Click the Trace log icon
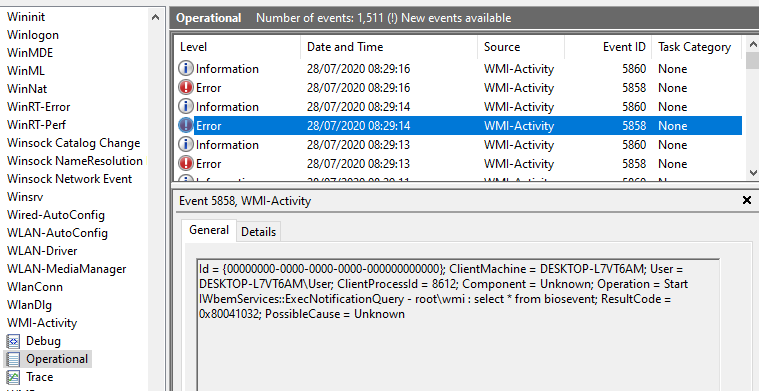The width and height of the screenshot is (759, 391). 13,377
